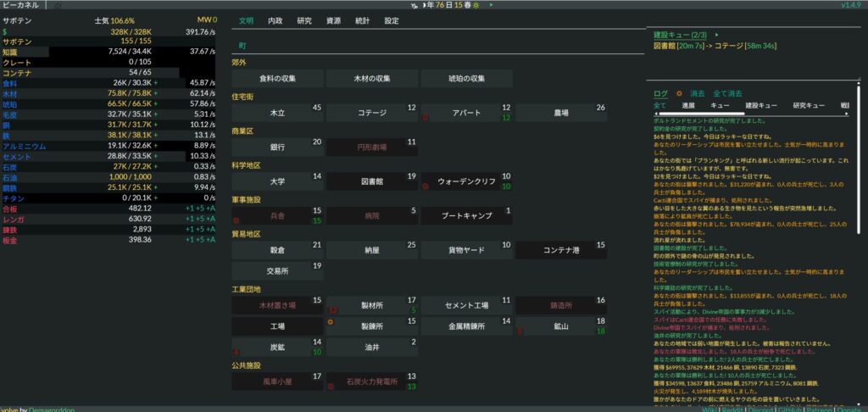The height and width of the screenshot is (412, 868).
Task: Open the log settings gear icon
Action: [679, 93]
